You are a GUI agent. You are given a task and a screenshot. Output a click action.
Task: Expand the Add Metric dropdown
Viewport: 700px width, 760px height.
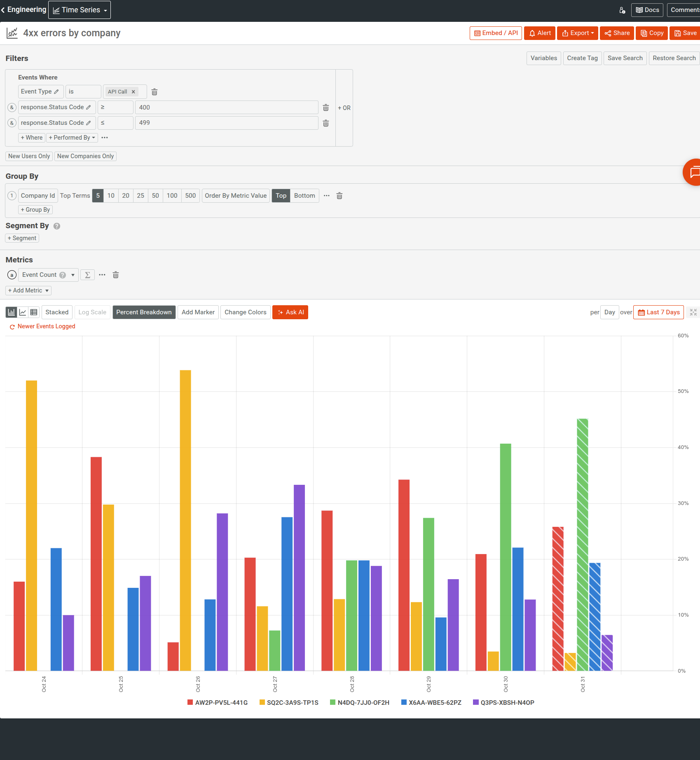28,290
